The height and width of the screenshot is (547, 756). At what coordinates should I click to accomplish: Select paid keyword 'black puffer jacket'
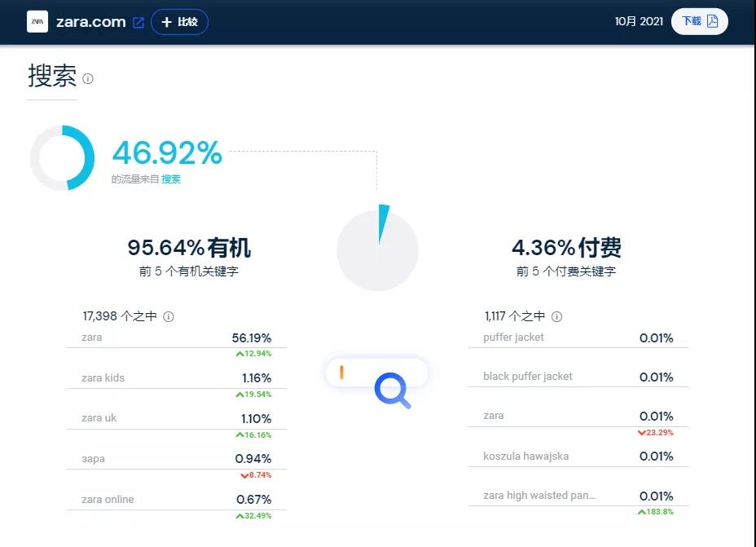point(528,377)
